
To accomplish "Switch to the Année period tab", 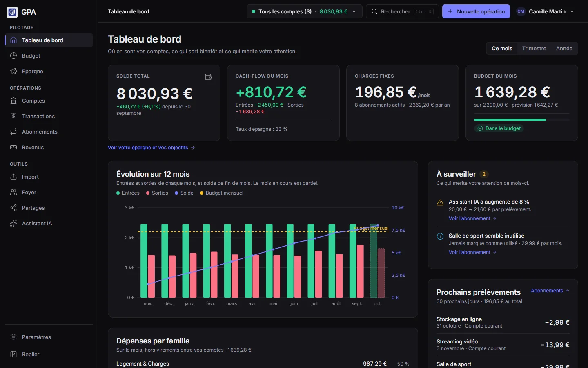I will [x=564, y=48].
